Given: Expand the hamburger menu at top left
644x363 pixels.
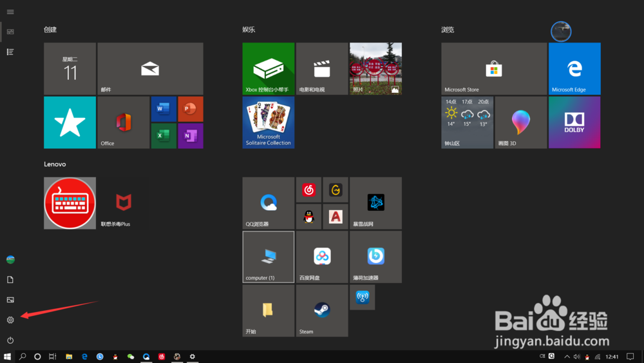Looking at the screenshot, I should click(10, 12).
